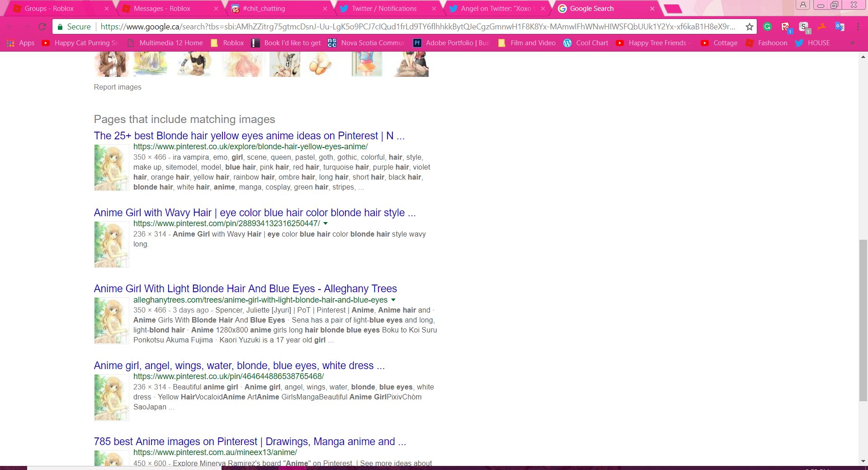This screenshot has width=868, height=470.
Task: Select the Google Search tab
Action: tap(606, 9)
